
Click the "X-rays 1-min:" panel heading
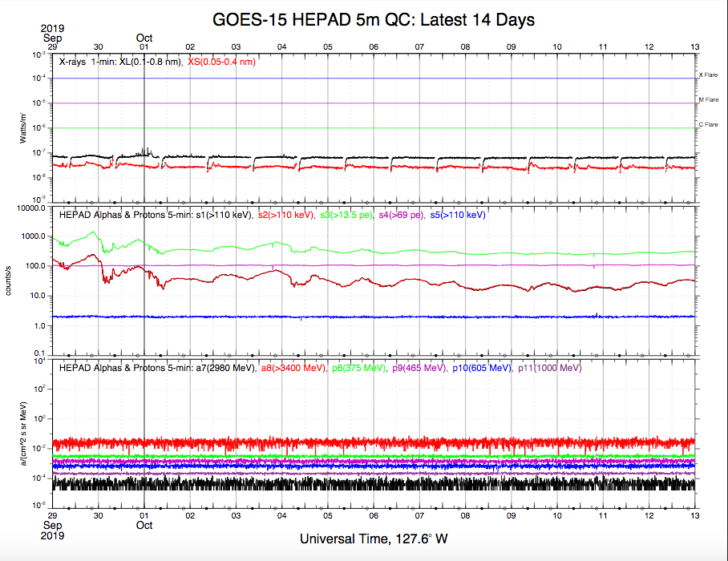[x=87, y=62]
